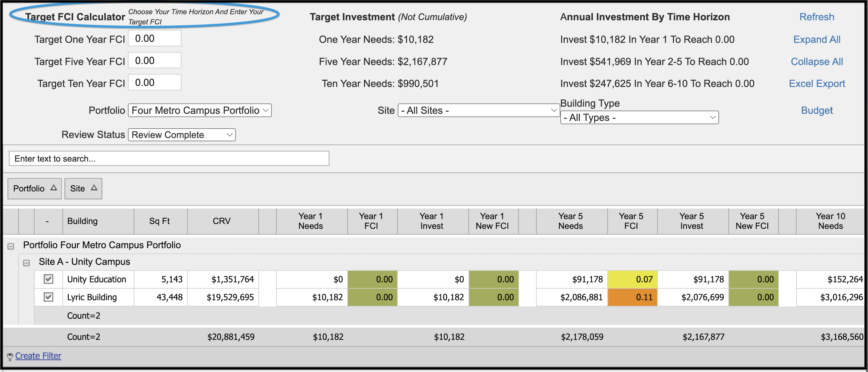Click the dash column header for selection

point(48,221)
